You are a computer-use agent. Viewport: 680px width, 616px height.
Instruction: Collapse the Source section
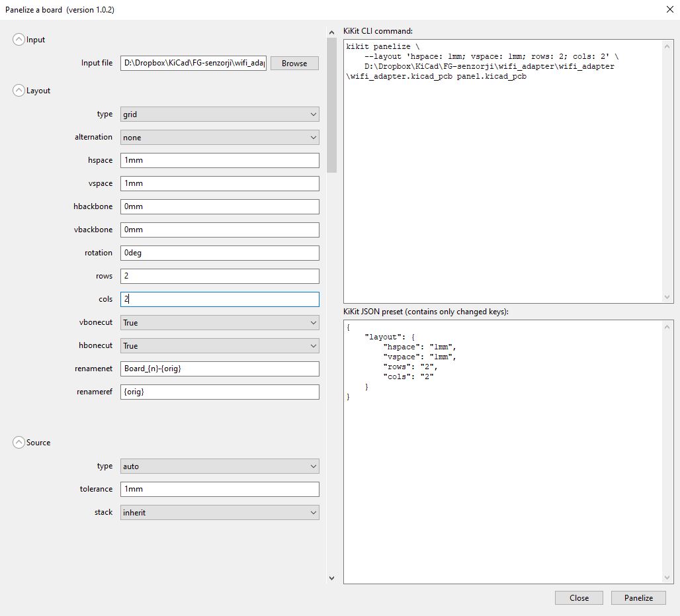19,442
